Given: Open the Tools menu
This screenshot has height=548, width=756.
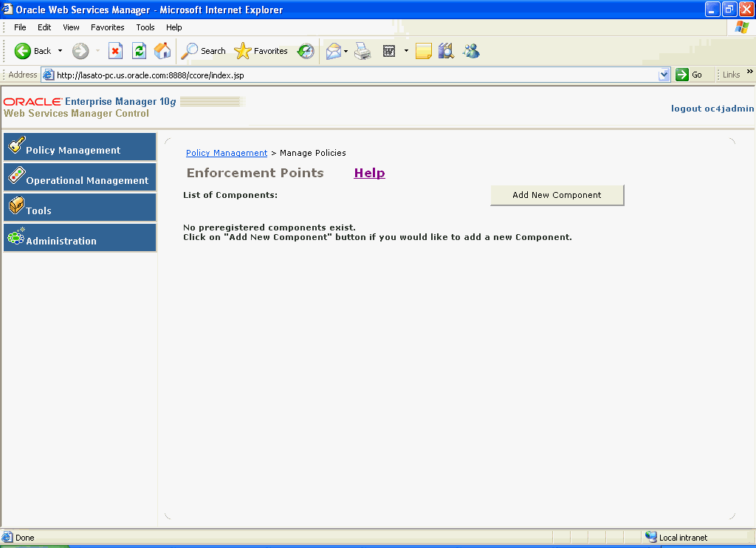Looking at the screenshot, I should pyautogui.click(x=145, y=27).
